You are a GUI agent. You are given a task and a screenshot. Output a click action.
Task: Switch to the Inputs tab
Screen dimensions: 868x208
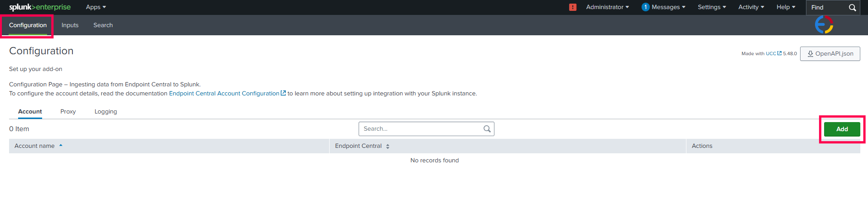(x=70, y=25)
